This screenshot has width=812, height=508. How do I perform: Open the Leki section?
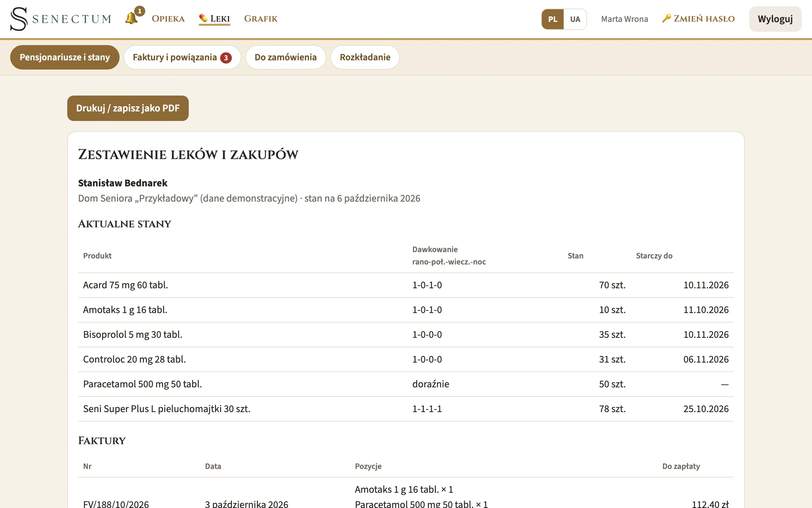214,19
